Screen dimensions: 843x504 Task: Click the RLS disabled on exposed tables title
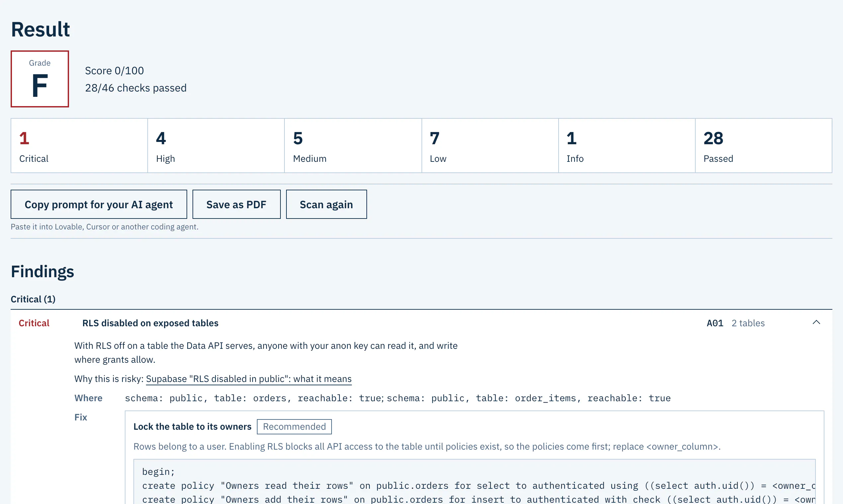pyautogui.click(x=150, y=323)
